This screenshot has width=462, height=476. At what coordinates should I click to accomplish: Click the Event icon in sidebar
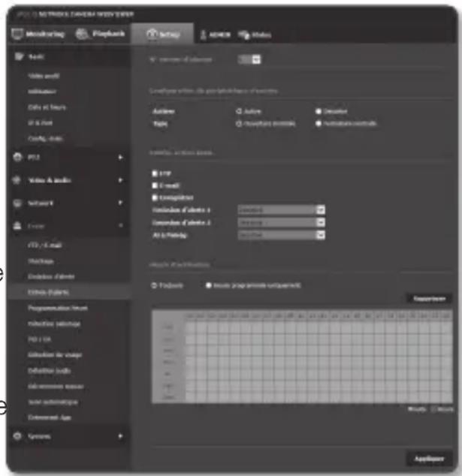(x=17, y=224)
